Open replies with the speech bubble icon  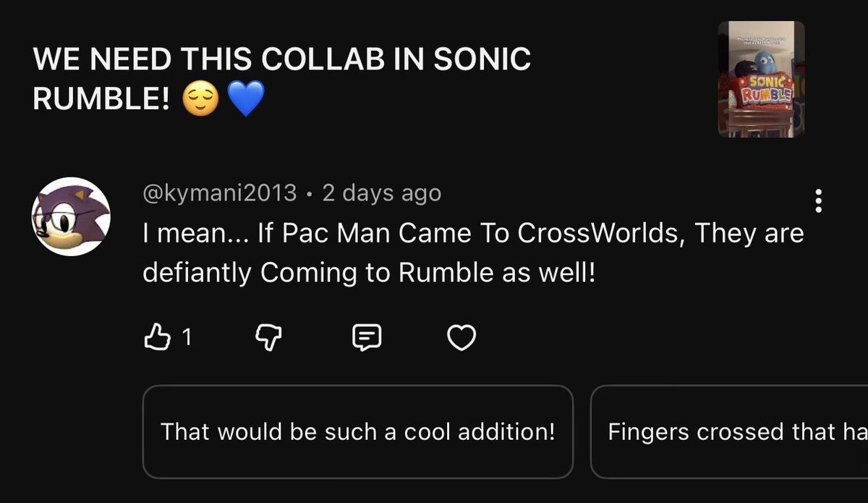(366, 338)
